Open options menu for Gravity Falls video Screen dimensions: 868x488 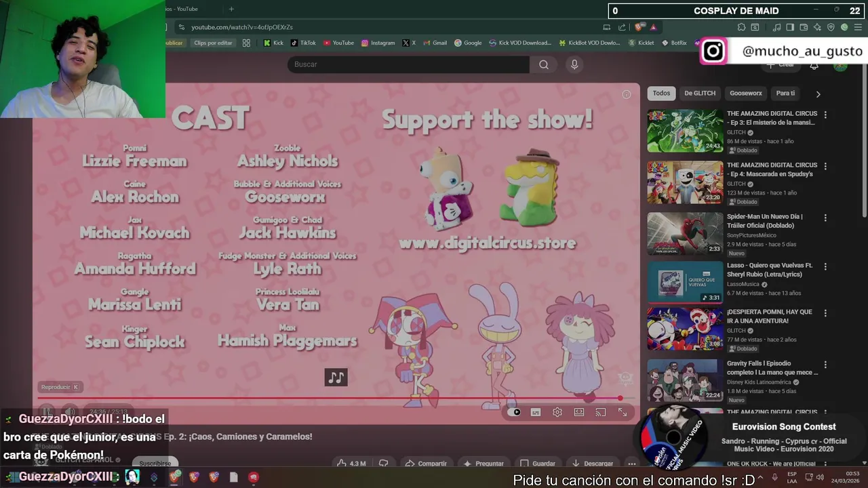[825, 365]
